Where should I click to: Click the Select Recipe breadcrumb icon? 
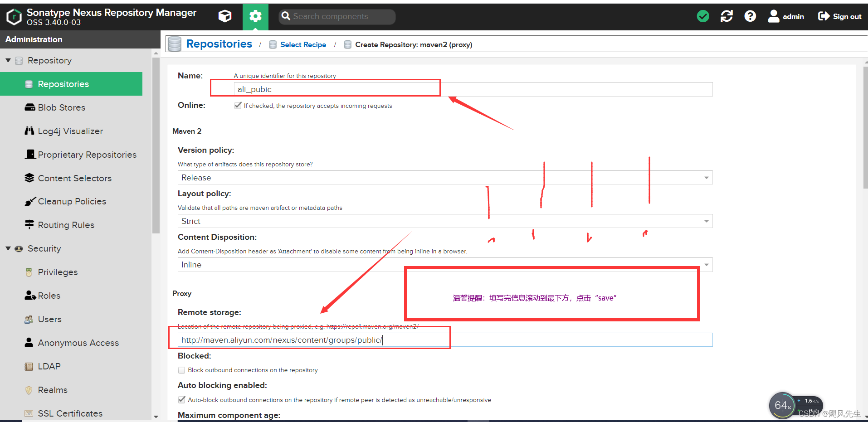(273, 44)
